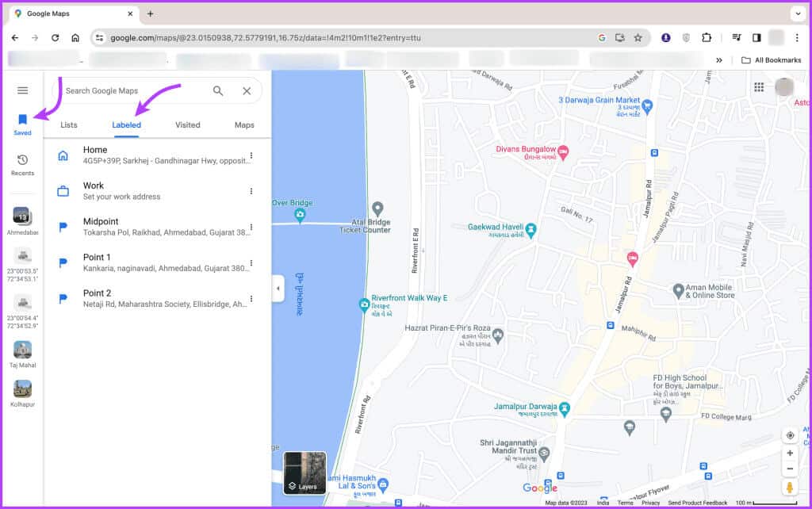
Task: Click the Saved bookmark icon
Action: pyautogui.click(x=22, y=120)
